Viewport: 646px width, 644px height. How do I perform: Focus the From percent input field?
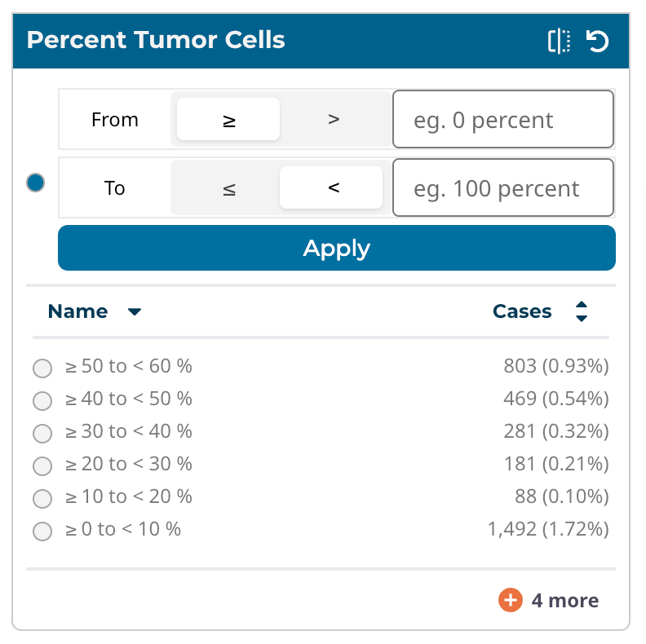point(502,120)
